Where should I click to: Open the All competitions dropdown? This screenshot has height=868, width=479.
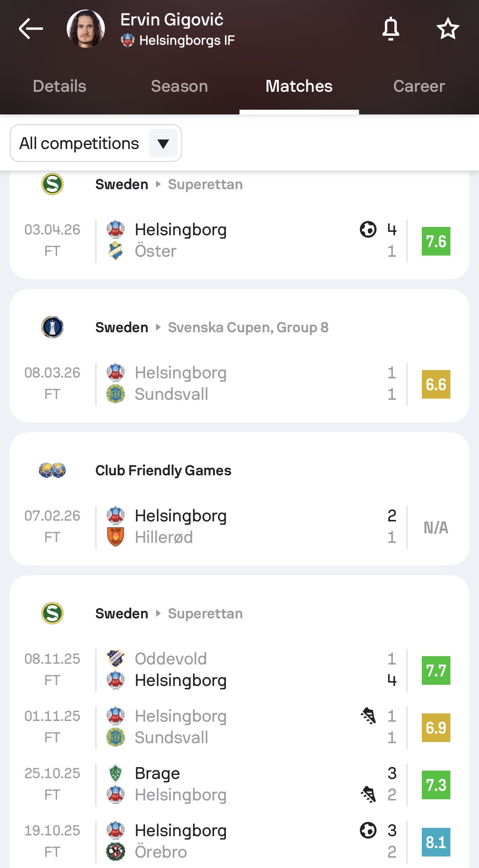pyautogui.click(x=96, y=143)
